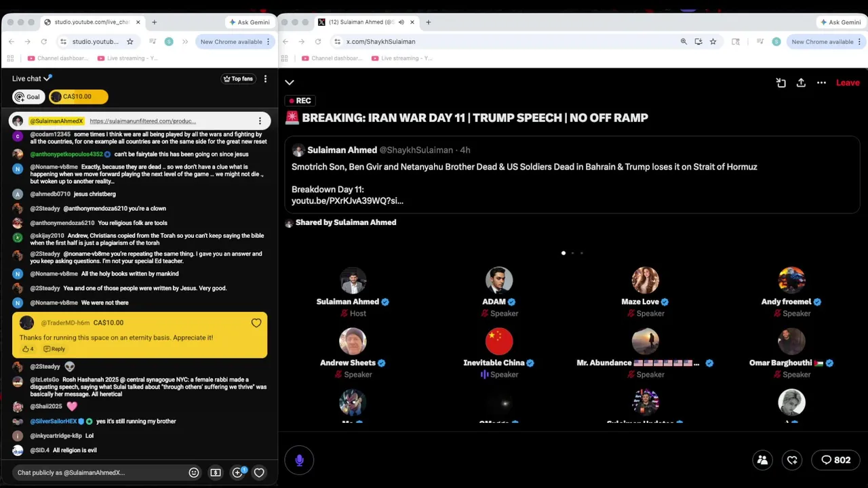Leave the X Space

[848, 83]
